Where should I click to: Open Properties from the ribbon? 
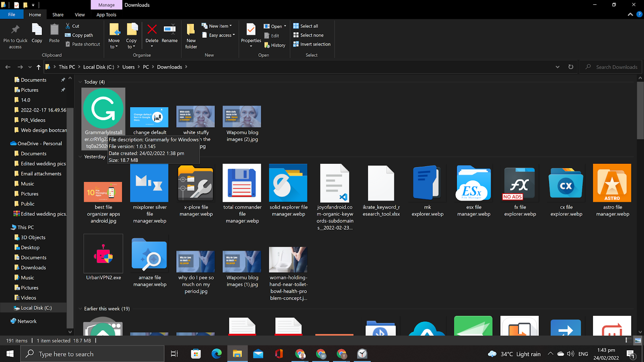tap(251, 31)
